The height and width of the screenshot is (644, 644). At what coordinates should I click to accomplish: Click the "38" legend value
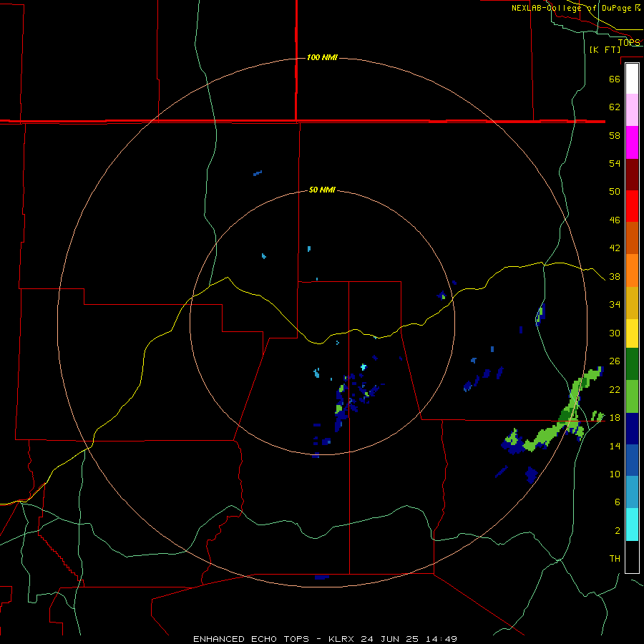pyautogui.click(x=615, y=276)
